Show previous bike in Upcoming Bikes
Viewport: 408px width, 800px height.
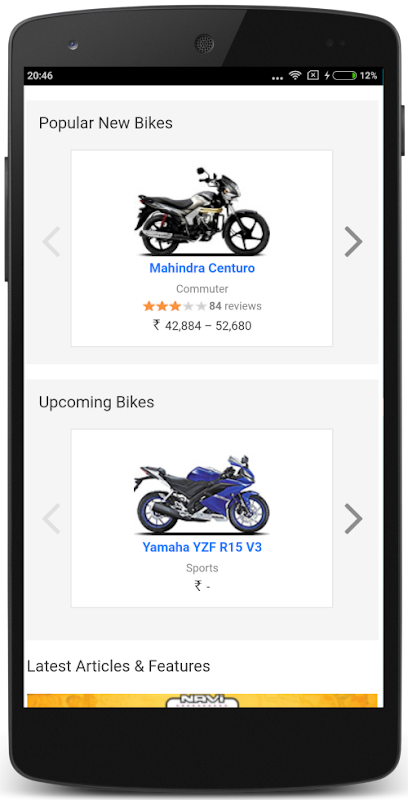(x=51, y=518)
